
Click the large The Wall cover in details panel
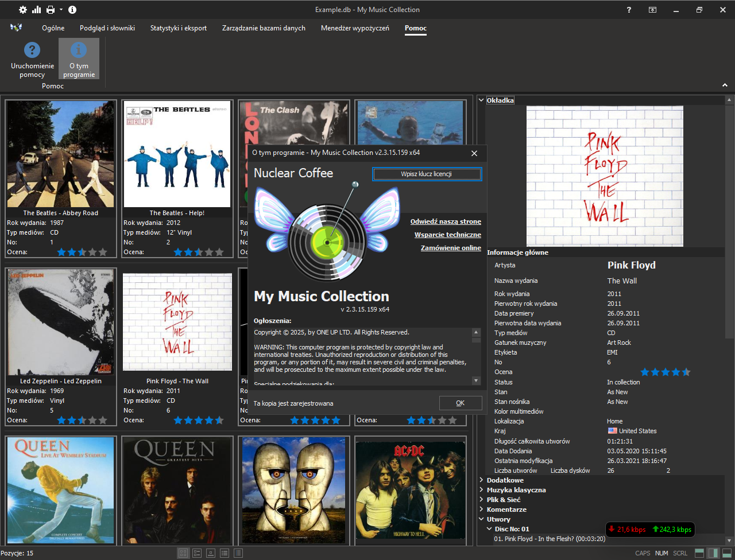click(605, 176)
